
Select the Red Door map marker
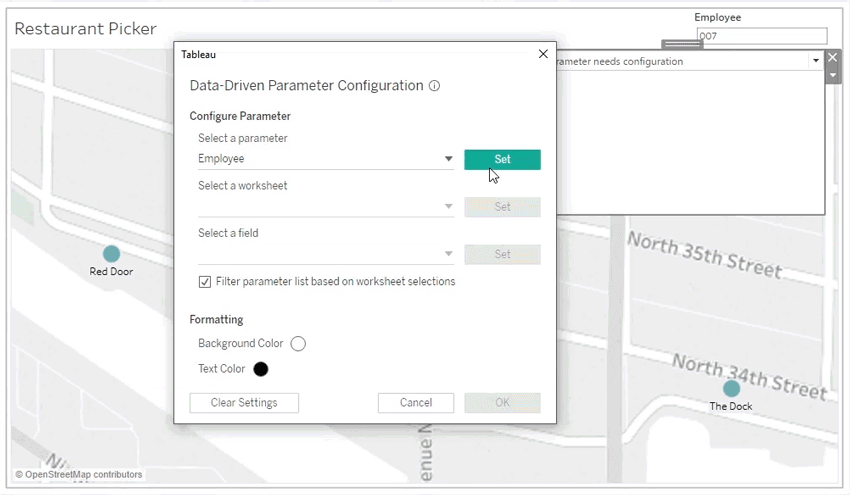(111, 254)
